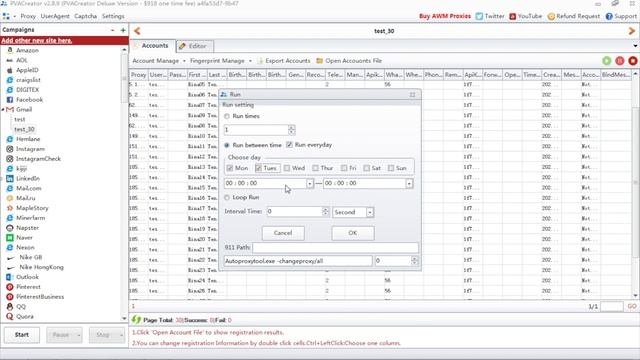Click the Amazon campaign icon
Screen dimensions: 640x360
tap(10, 50)
